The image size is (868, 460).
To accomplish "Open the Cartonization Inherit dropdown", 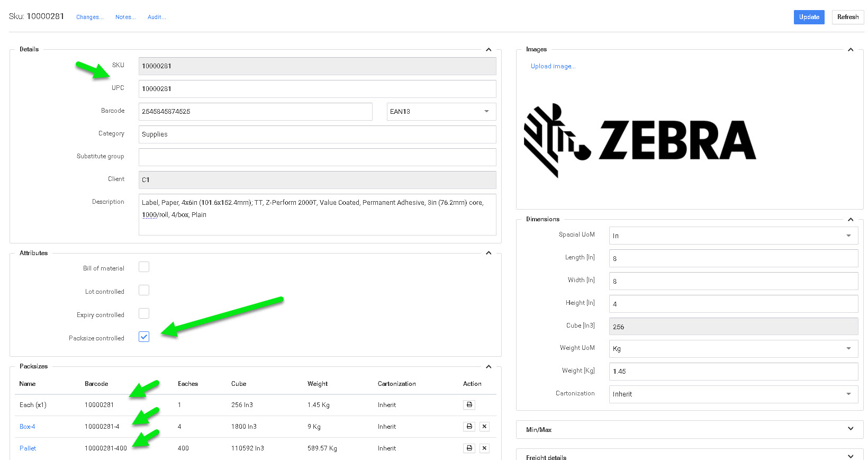I will 733,394.
